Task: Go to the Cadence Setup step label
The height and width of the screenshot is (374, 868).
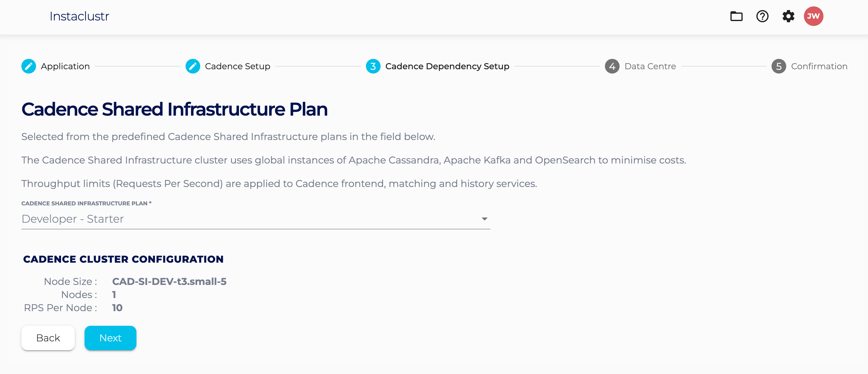Action: (237, 67)
